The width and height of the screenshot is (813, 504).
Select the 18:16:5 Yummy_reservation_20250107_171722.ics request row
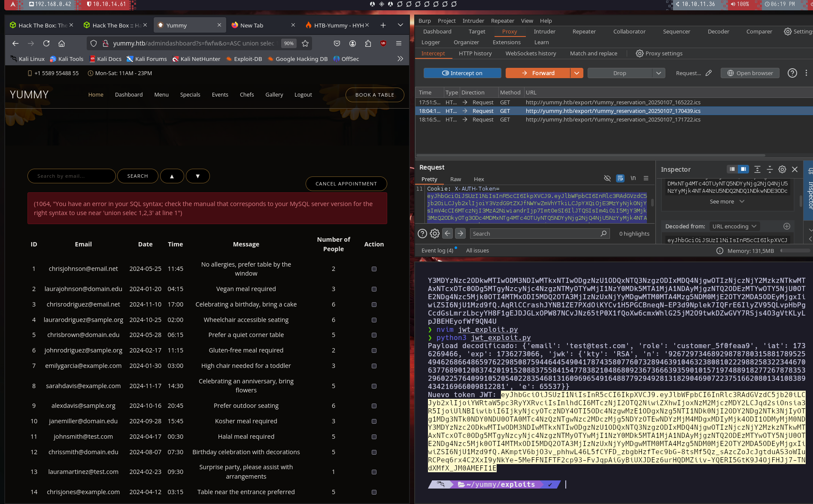614,120
